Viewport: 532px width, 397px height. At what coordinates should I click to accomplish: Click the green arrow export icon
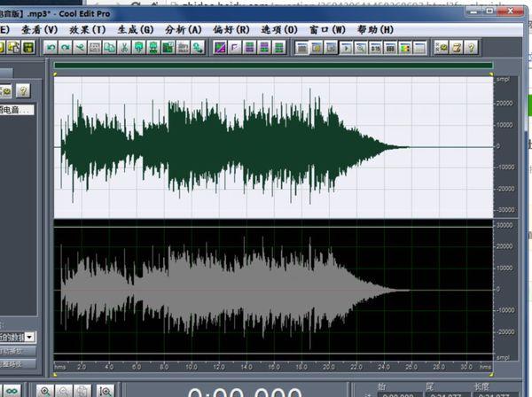pos(198,48)
